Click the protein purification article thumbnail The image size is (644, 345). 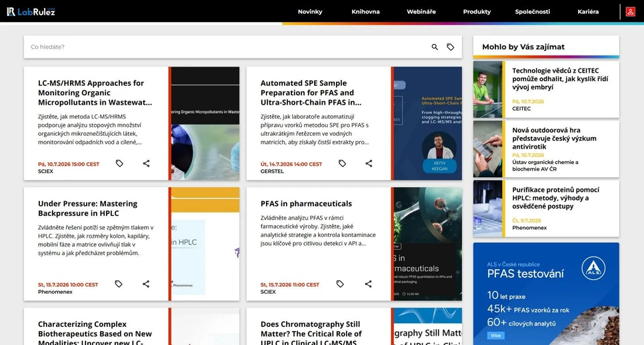coord(487,208)
